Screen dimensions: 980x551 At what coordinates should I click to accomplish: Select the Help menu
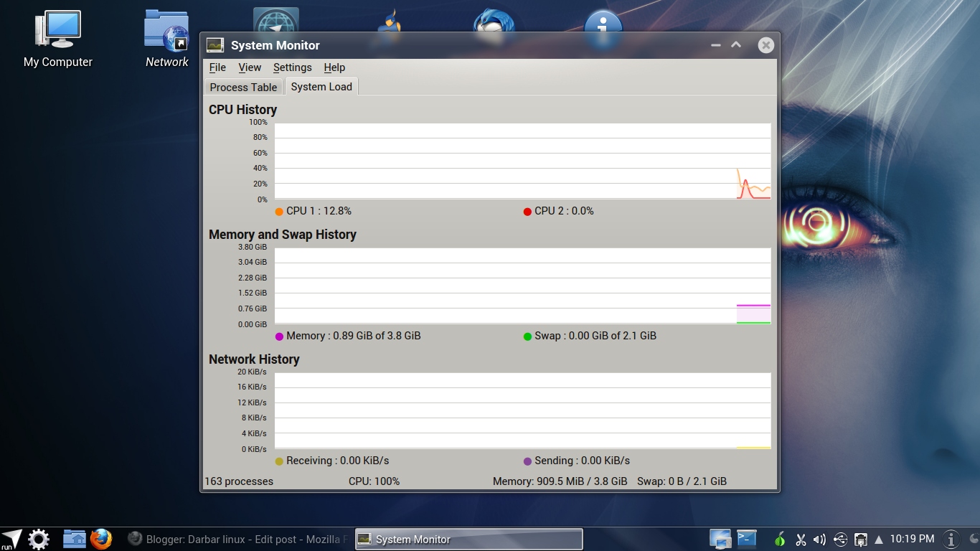pyautogui.click(x=334, y=67)
